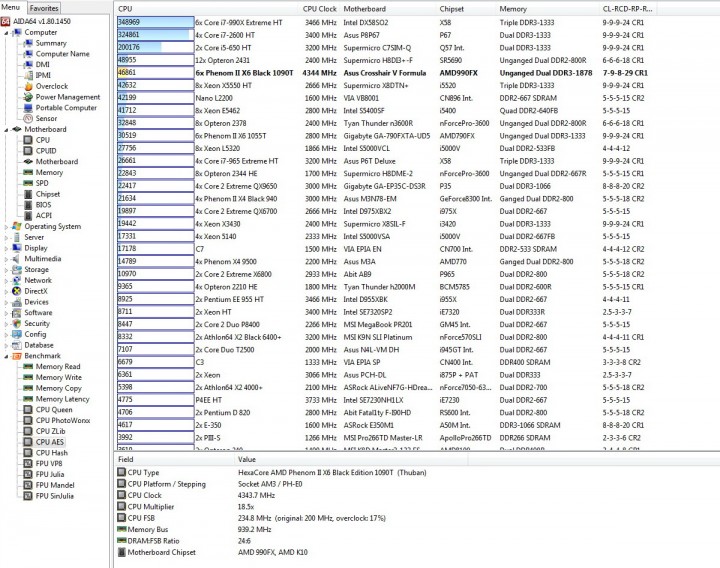Open the FPU Mandel benchmark item
Screen dimensions: 720x568
[x=55, y=485]
